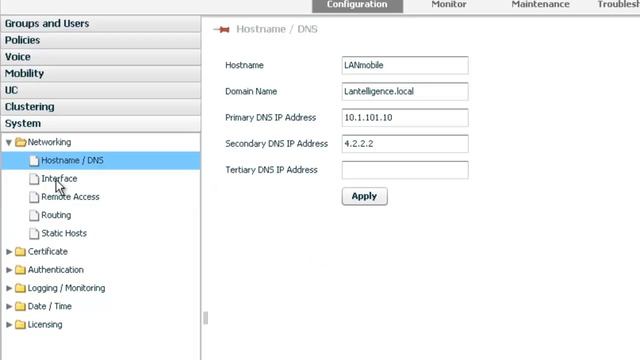Viewport: 640px width, 360px height.
Task: Expand the Certificate tree node
Action: click(x=9, y=251)
